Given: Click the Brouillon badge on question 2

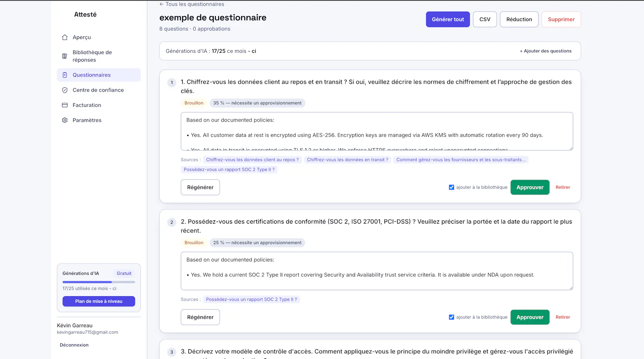Looking at the screenshot, I should pos(194,243).
